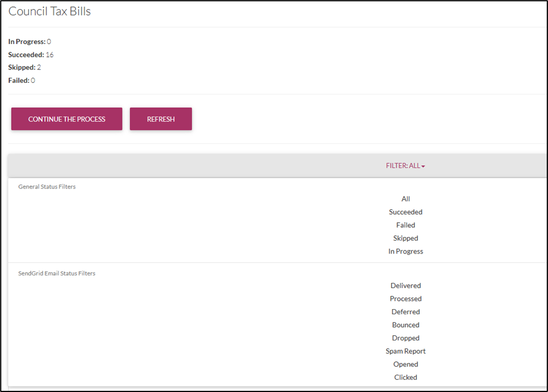Pick the Skipped filter option
The height and width of the screenshot is (392, 548).
405,238
